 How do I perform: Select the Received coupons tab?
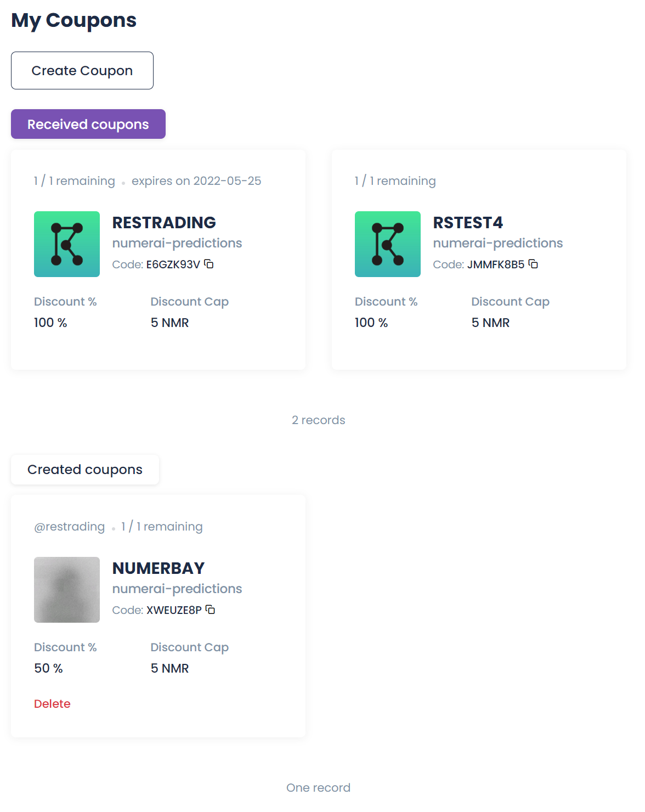coord(88,124)
